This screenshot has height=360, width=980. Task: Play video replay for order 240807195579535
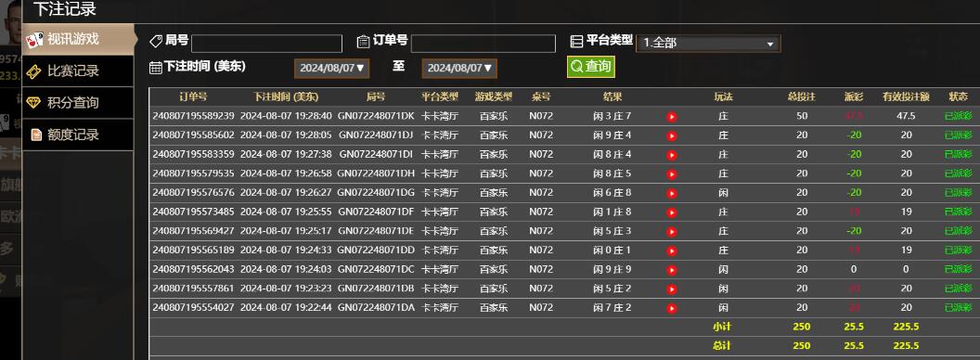pyautogui.click(x=672, y=174)
